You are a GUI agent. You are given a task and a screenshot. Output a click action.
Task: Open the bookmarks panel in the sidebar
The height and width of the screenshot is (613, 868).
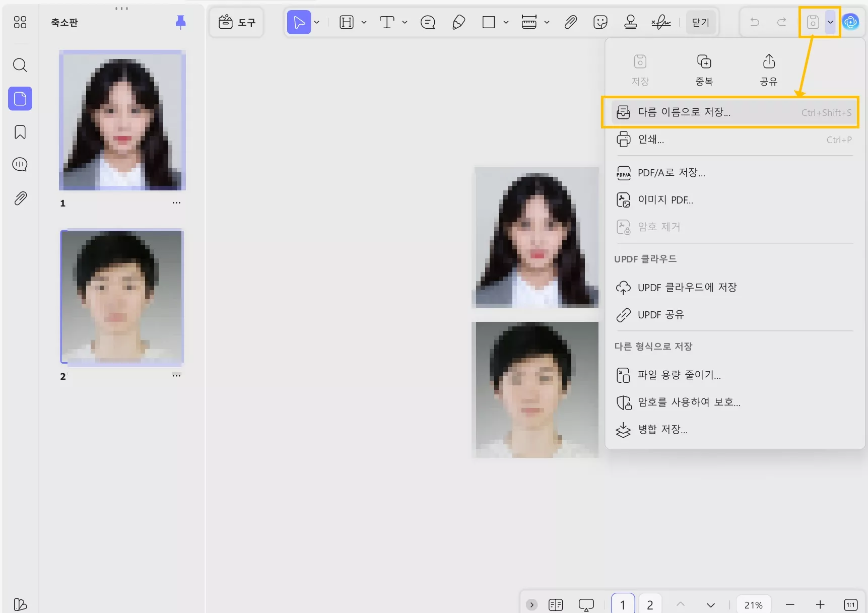click(x=20, y=131)
